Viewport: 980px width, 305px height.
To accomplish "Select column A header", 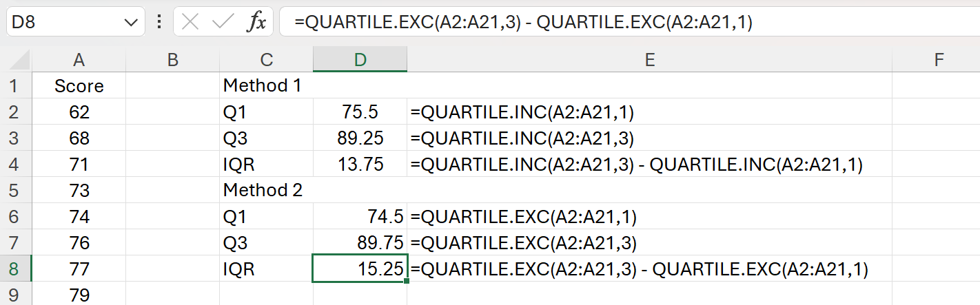I will [79, 61].
